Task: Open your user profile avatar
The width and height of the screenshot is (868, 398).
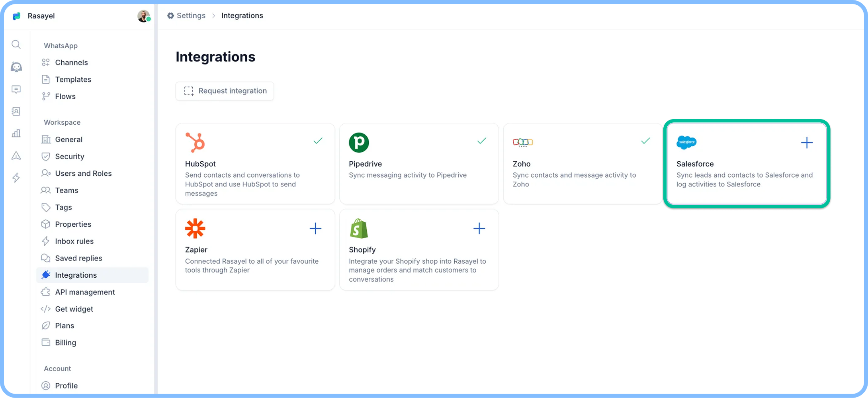Action: [x=143, y=16]
